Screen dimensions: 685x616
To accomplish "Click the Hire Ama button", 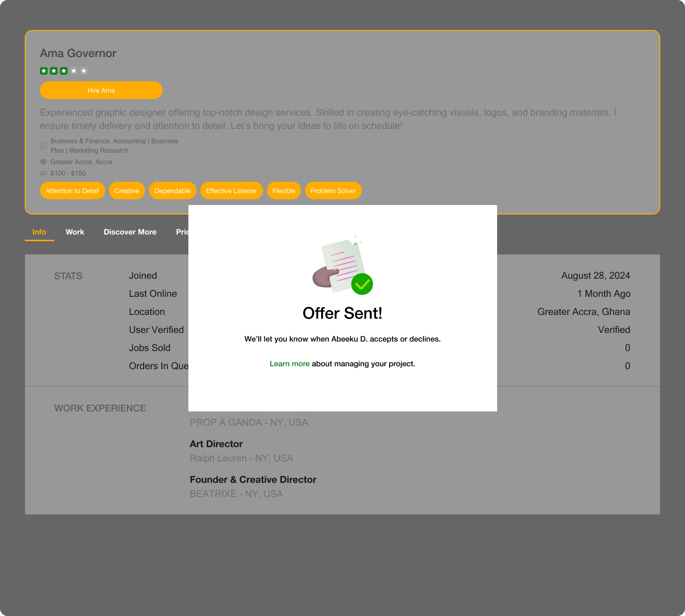I will (x=101, y=90).
